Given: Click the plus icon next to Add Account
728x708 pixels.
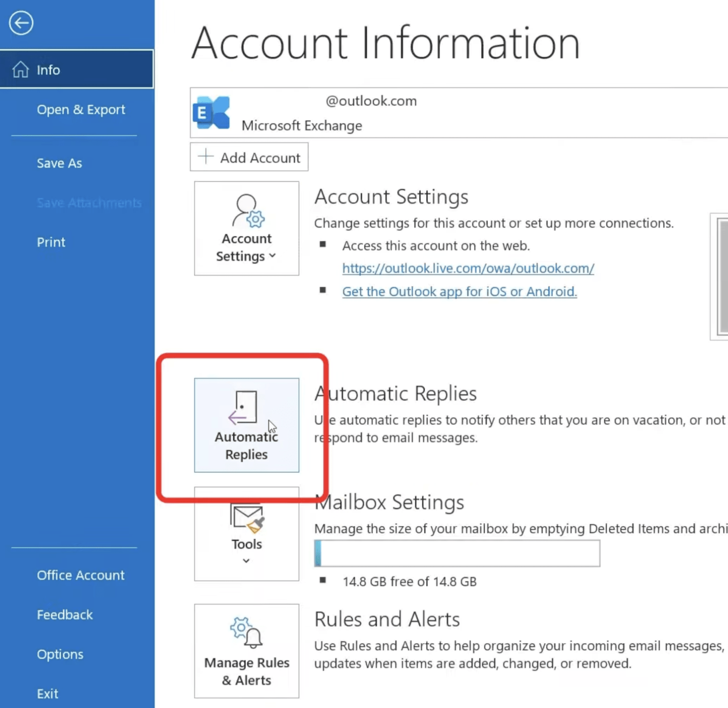Looking at the screenshot, I should click(205, 157).
